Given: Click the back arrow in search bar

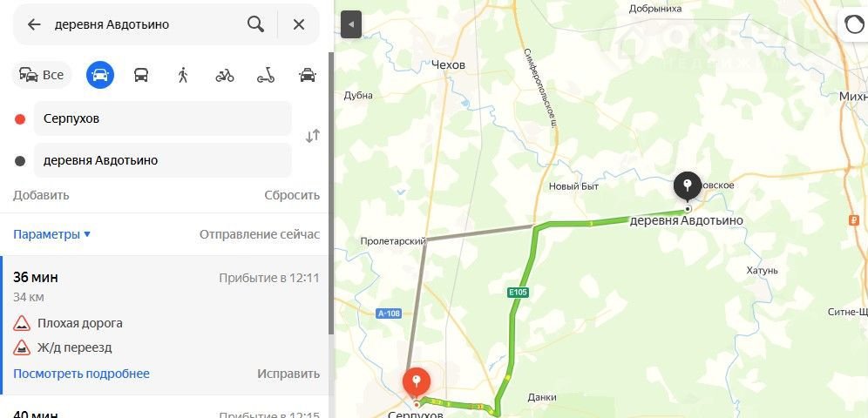Looking at the screenshot, I should click(34, 24).
